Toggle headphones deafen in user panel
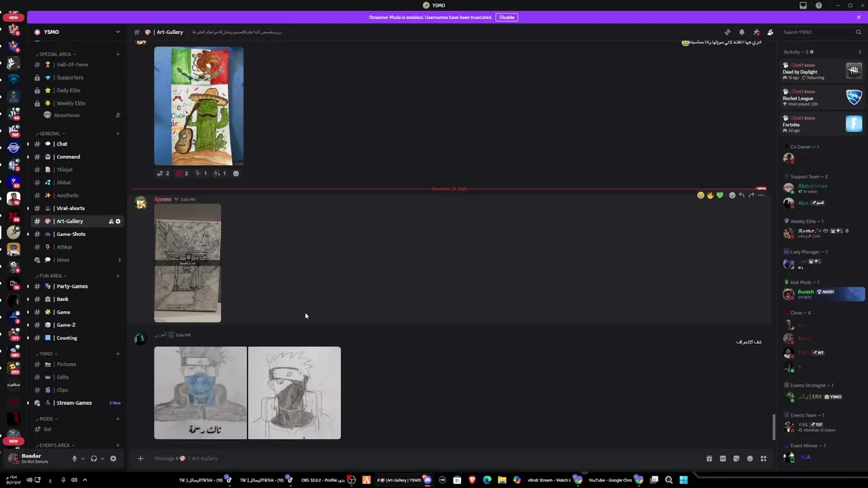Viewport: 868px width, 488px height. (94, 459)
